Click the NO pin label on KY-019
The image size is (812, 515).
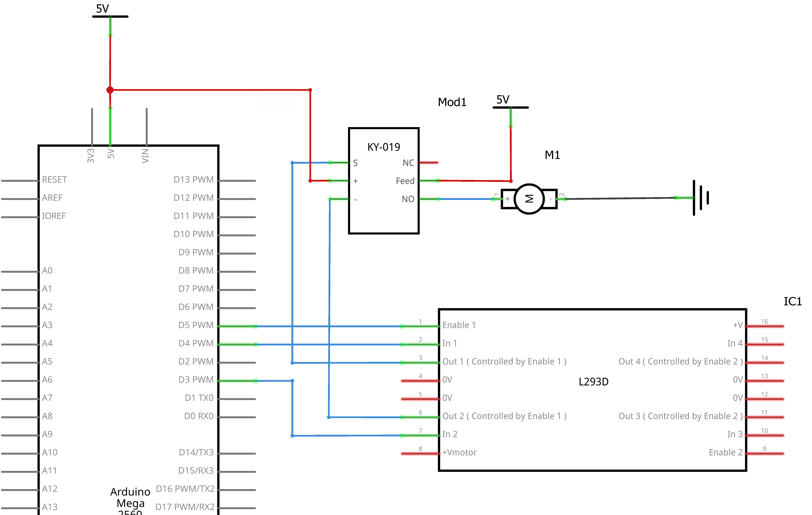[x=408, y=199]
